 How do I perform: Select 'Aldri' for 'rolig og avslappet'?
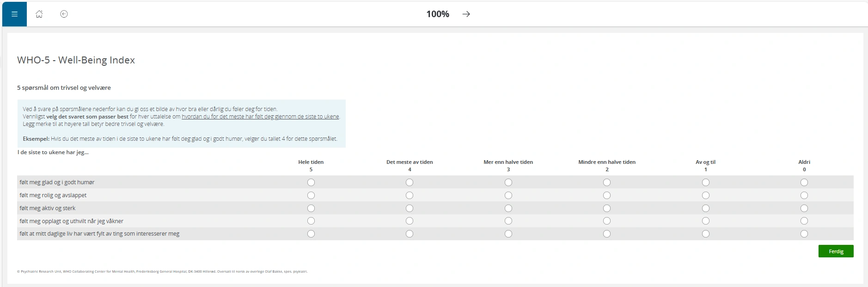click(804, 195)
